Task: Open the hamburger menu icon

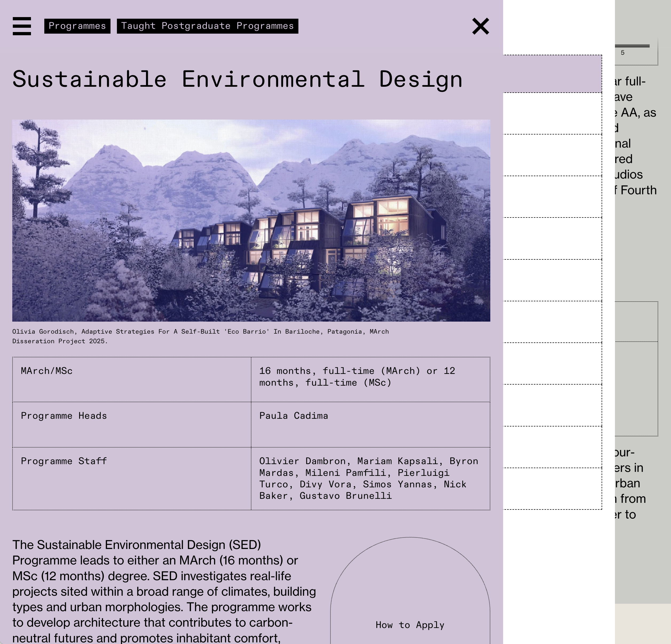Action: (22, 26)
